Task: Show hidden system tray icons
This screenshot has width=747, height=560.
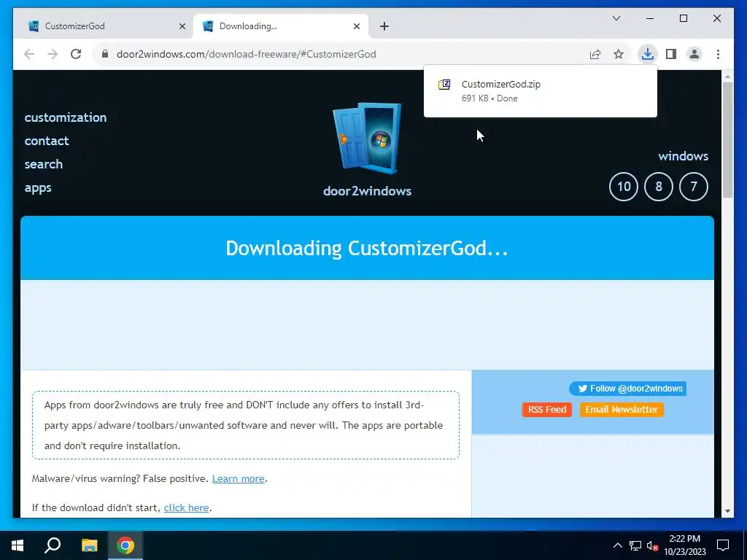Action: 617,545
